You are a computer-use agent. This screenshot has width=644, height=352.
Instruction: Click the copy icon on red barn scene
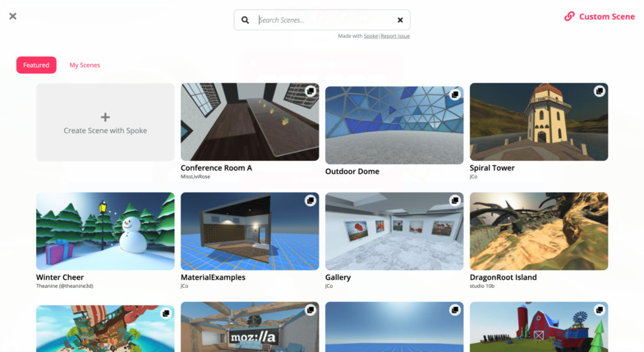point(600,310)
